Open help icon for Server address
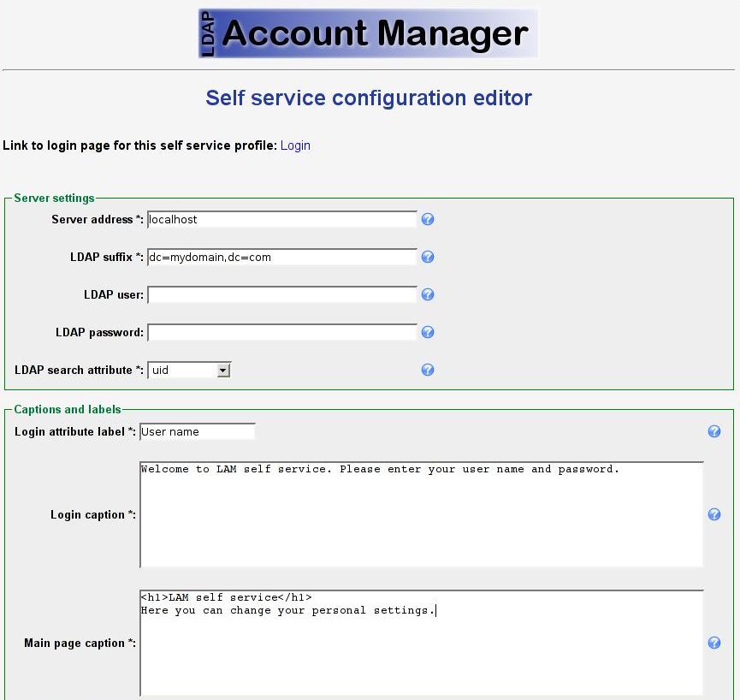The width and height of the screenshot is (740, 700). [428, 220]
